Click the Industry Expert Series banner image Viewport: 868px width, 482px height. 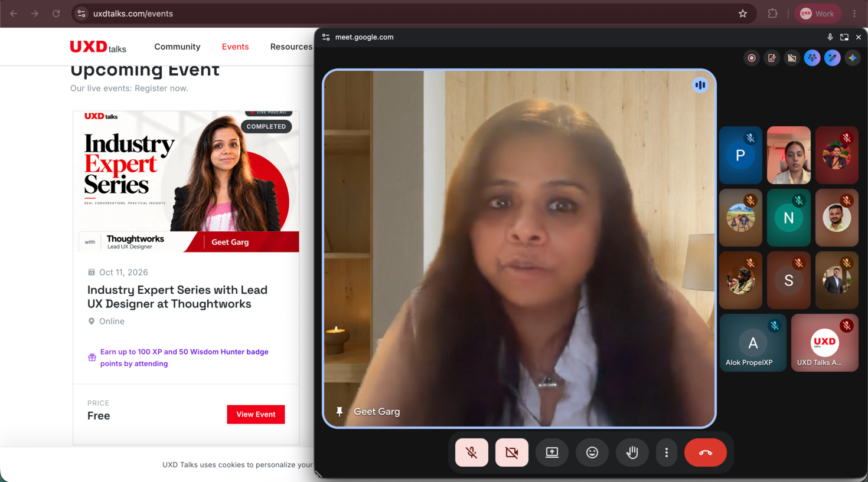click(x=186, y=182)
